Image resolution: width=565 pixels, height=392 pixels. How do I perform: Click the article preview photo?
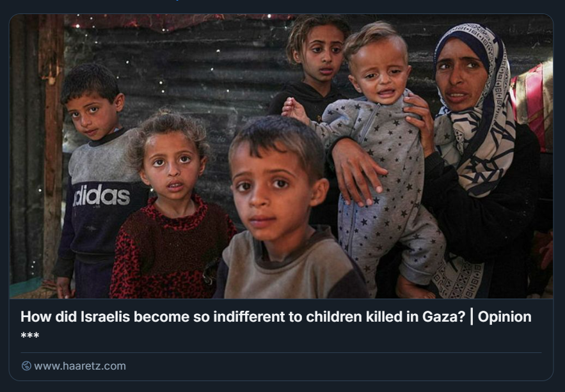281,156
